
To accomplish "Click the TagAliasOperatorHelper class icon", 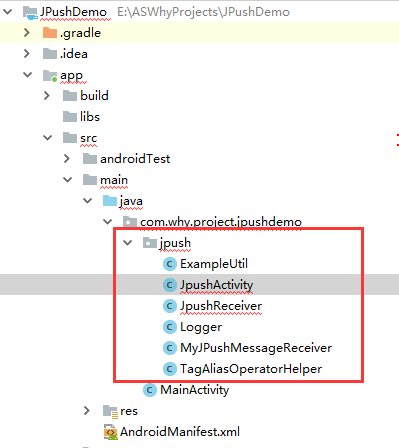I will [170, 369].
